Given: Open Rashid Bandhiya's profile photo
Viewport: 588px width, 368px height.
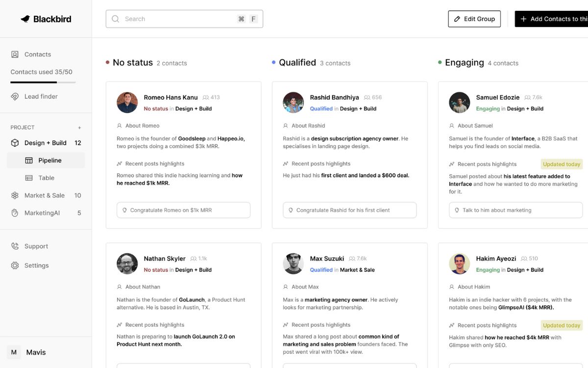Looking at the screenshot, I should point(293,103).
